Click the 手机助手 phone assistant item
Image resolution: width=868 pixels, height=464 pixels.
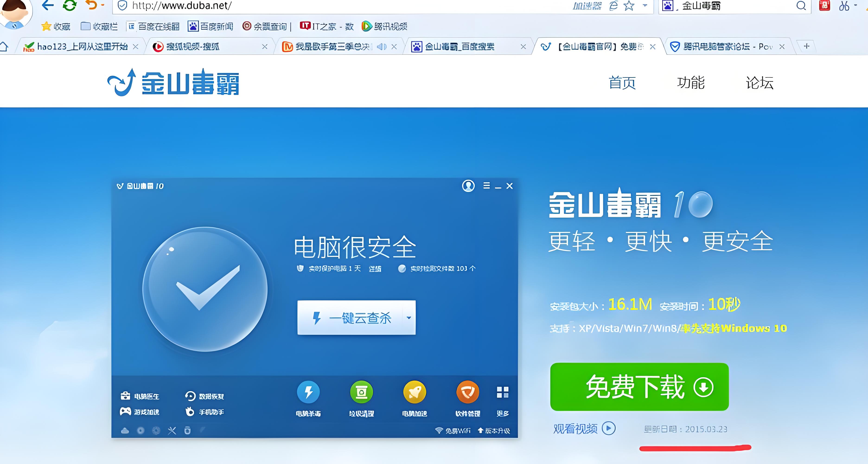point(204,412)
